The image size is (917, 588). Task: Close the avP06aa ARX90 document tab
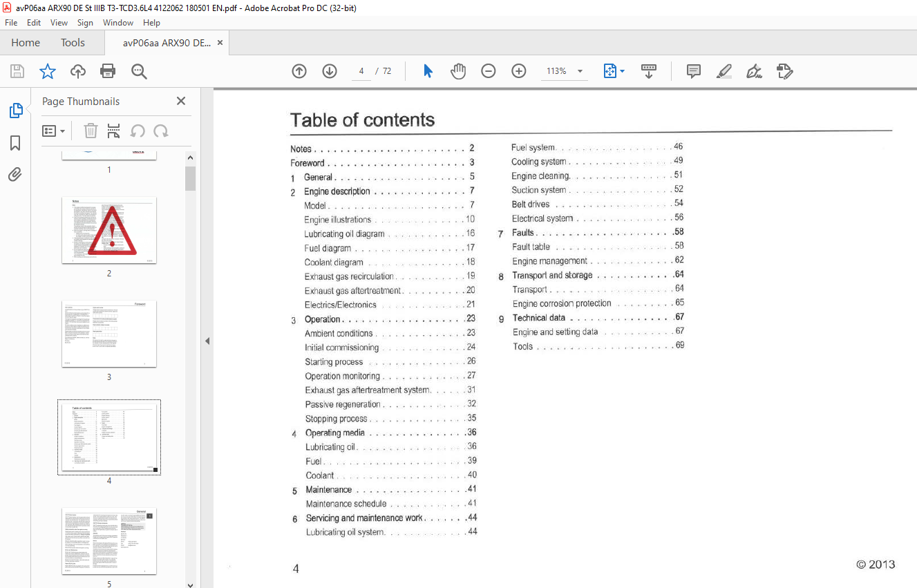pos(220,43)
